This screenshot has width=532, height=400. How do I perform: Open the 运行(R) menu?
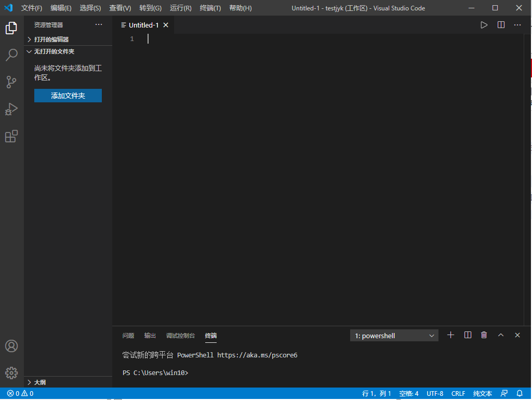coord(180,8)
